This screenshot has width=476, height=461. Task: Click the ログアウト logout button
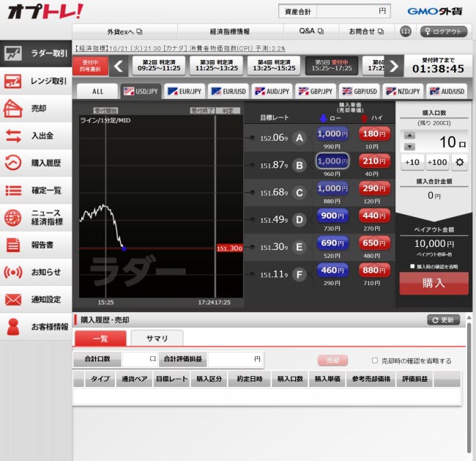coord(444,32)
